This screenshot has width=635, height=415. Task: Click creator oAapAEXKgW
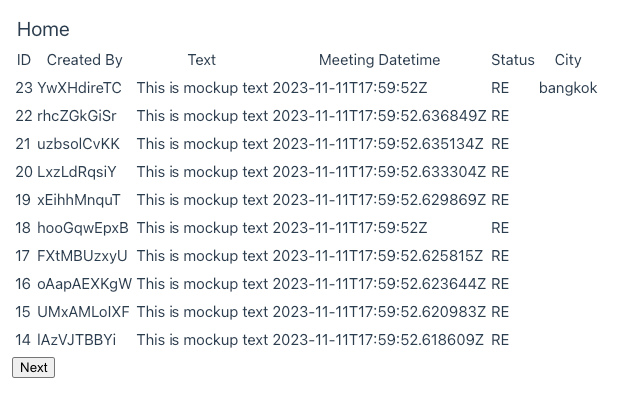[84, 284]
